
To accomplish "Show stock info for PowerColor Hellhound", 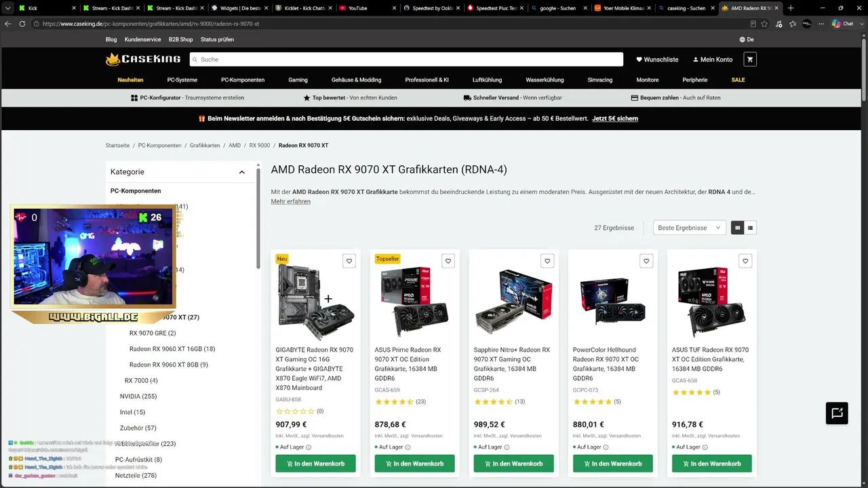I will click(606, 447).
